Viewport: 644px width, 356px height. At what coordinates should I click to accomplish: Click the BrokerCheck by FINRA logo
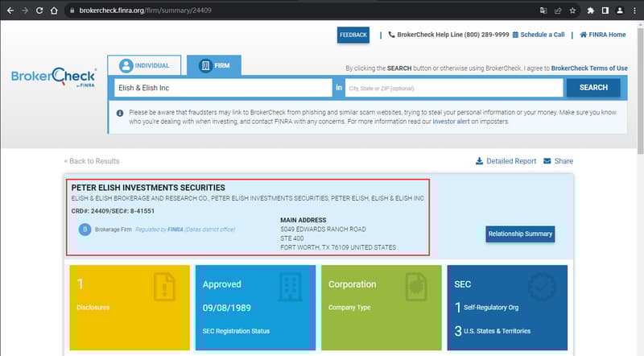tap(53, 77)
